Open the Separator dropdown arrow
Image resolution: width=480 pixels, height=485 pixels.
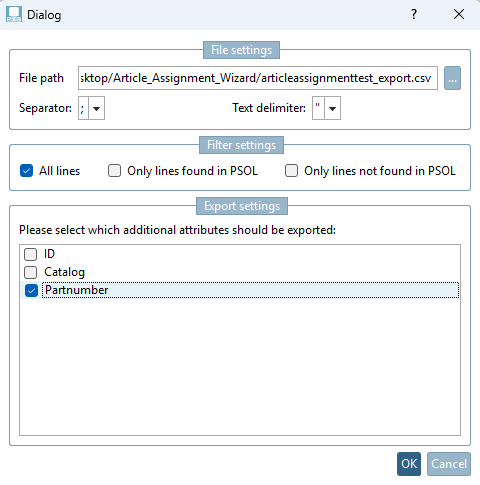pyautogui.click(x=97, y=108)
